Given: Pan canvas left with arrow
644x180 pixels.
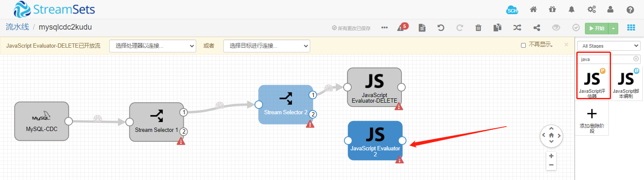Looking at the screenshot, I should point(544,135).
